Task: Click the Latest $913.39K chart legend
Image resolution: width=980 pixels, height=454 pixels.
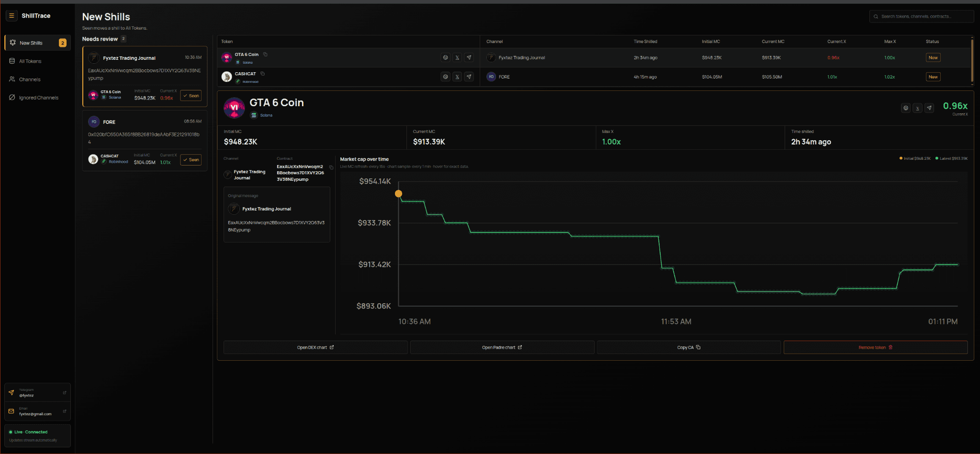Action: [x=951, y=158]
